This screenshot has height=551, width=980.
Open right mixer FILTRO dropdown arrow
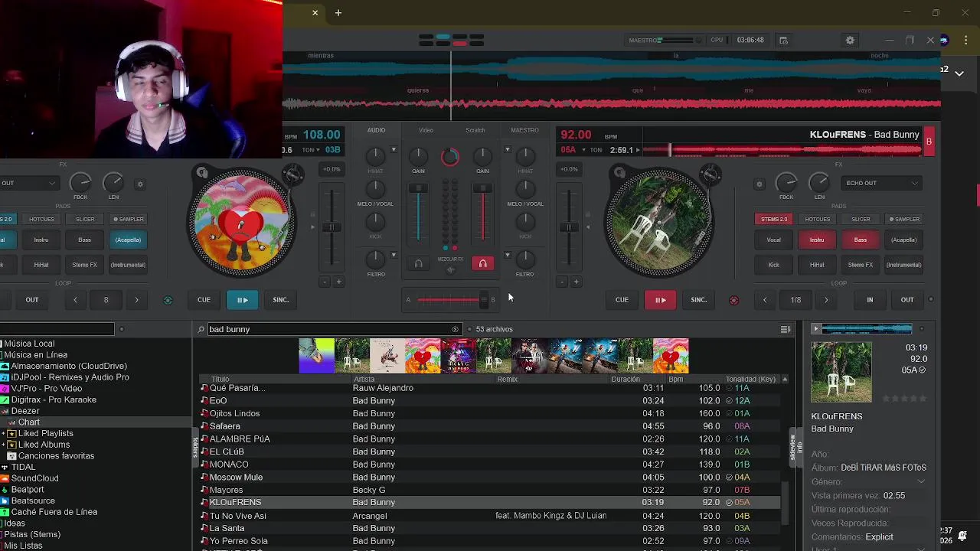(507, 256)
